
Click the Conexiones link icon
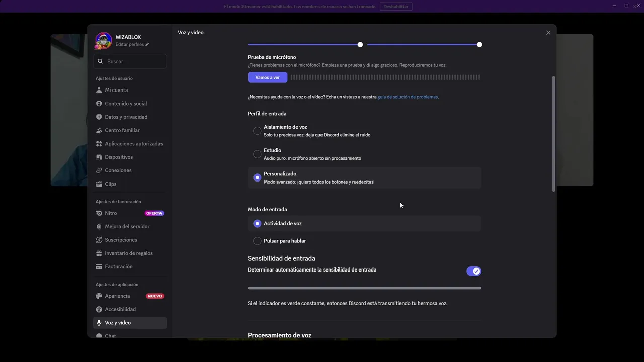coord(99,170)
